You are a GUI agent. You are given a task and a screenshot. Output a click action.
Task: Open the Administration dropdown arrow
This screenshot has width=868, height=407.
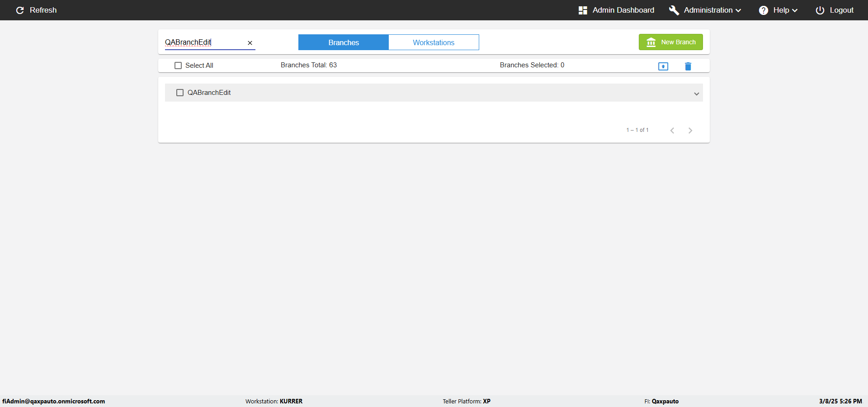738,10
